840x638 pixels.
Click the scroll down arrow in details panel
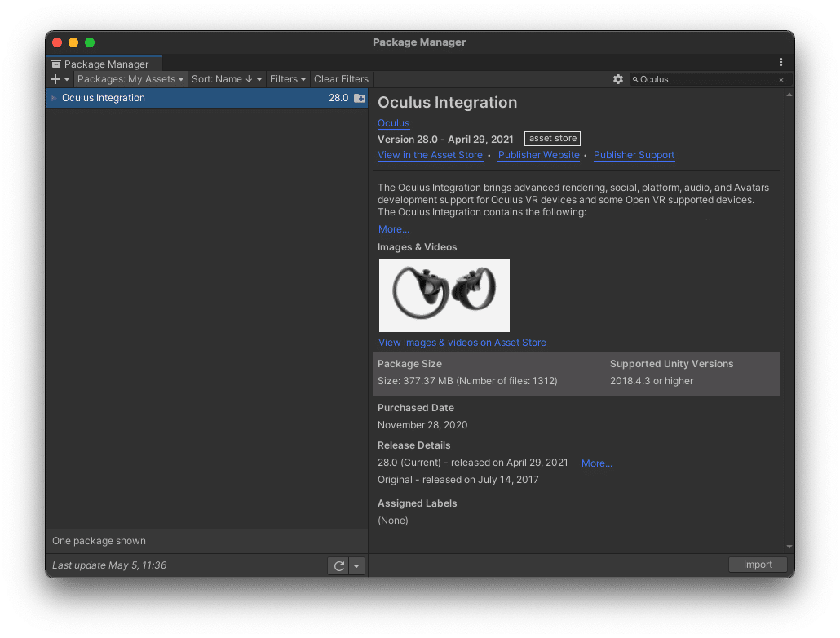[x=789, y=547]
